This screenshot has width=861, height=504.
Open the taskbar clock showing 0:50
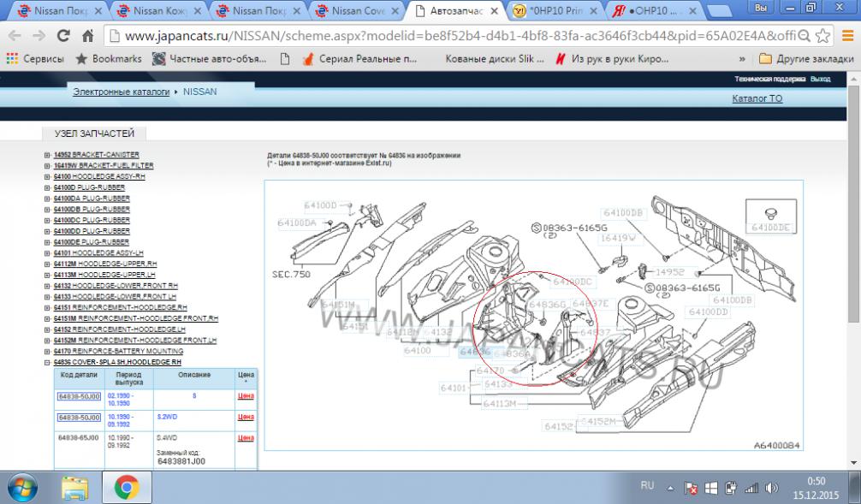(816, 488)
